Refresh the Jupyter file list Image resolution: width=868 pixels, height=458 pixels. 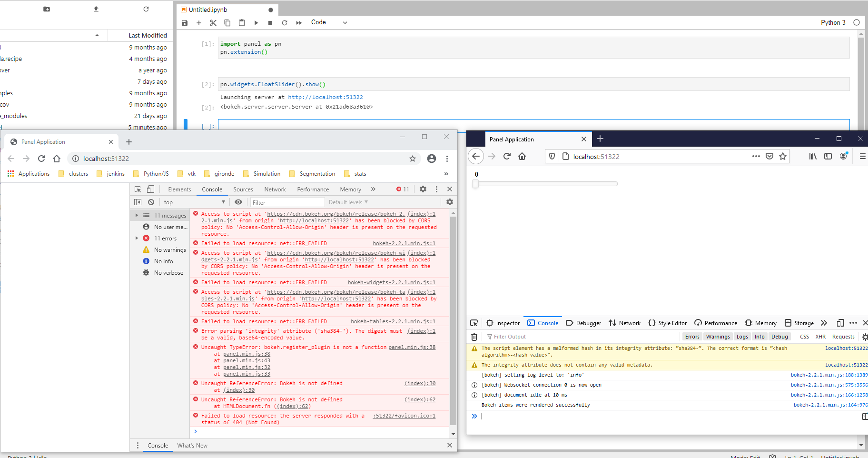click(146, 9)
